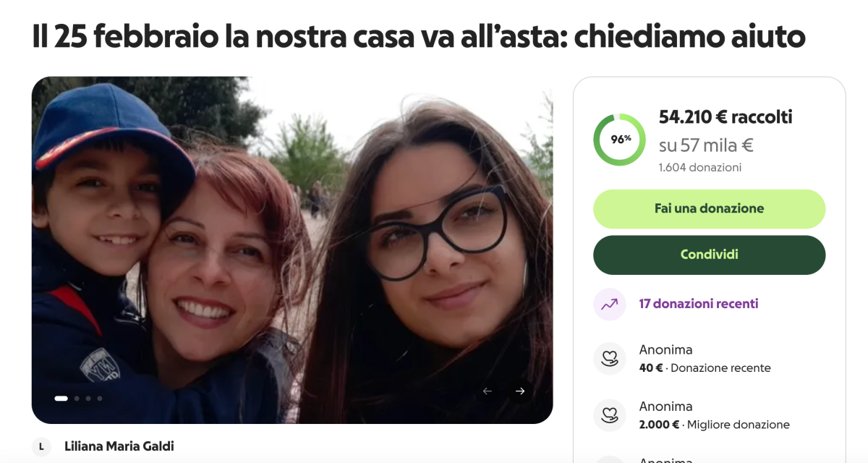Click the Fai una donazione button
The image size is (868, 463).
pyautogui.click(x=710, y=209)
